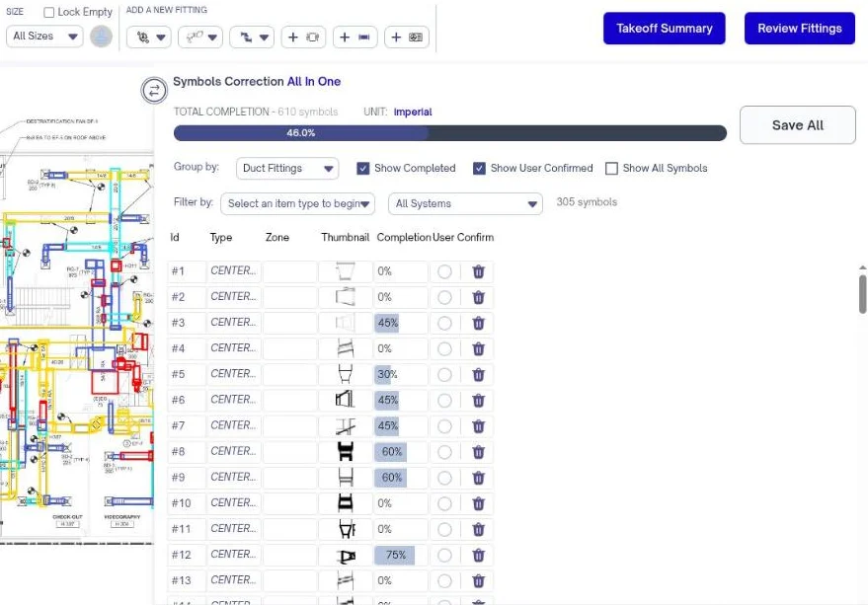868x605 pixels.
Task: Confirm symbol #6 with its radio button
Action: click(x=444, y=401)
